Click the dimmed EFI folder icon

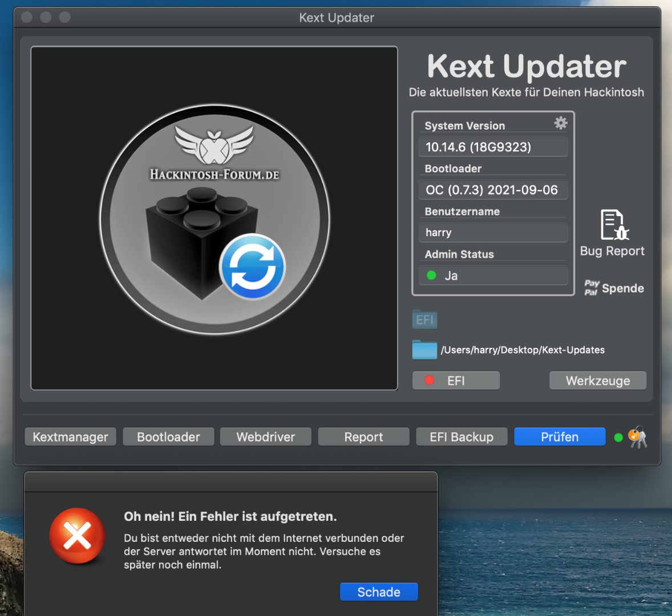click(424, 319)
